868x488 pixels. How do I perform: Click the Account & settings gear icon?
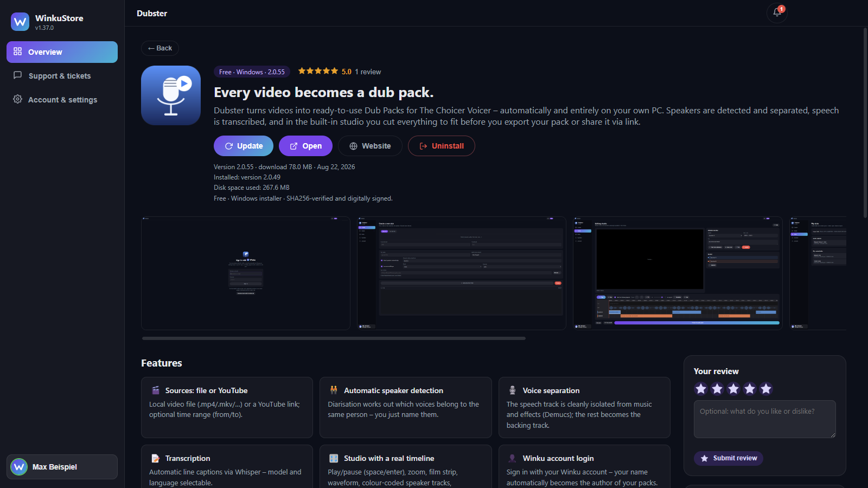click(x=18, y=99)
